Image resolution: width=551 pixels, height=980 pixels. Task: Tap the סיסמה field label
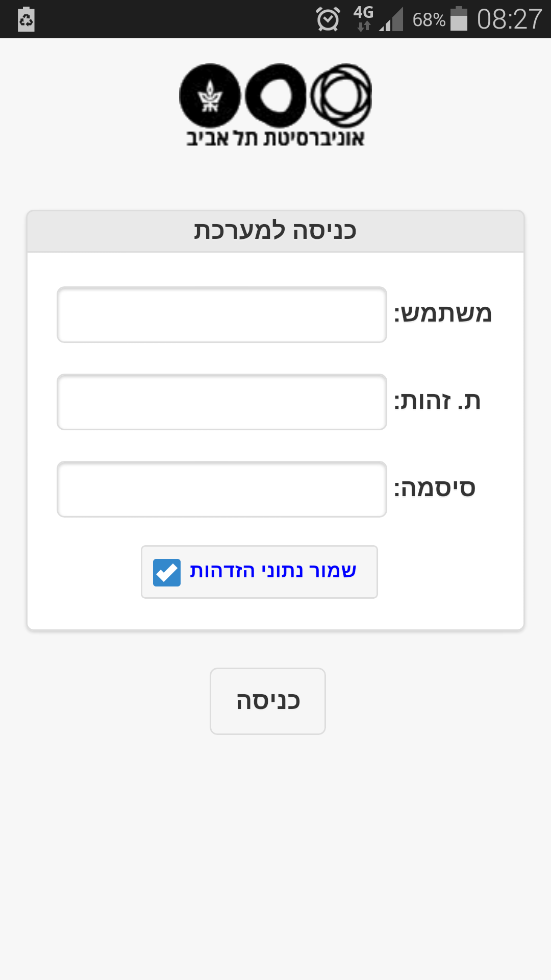click(434, 488)
